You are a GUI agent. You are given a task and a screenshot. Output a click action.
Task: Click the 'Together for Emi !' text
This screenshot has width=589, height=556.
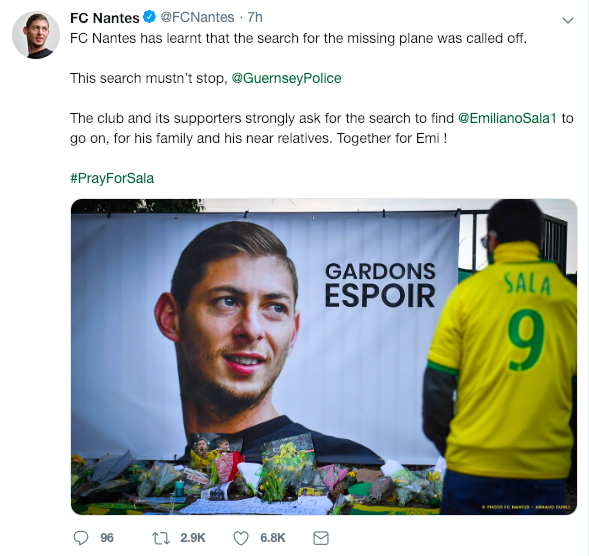(x=392, y=138)
